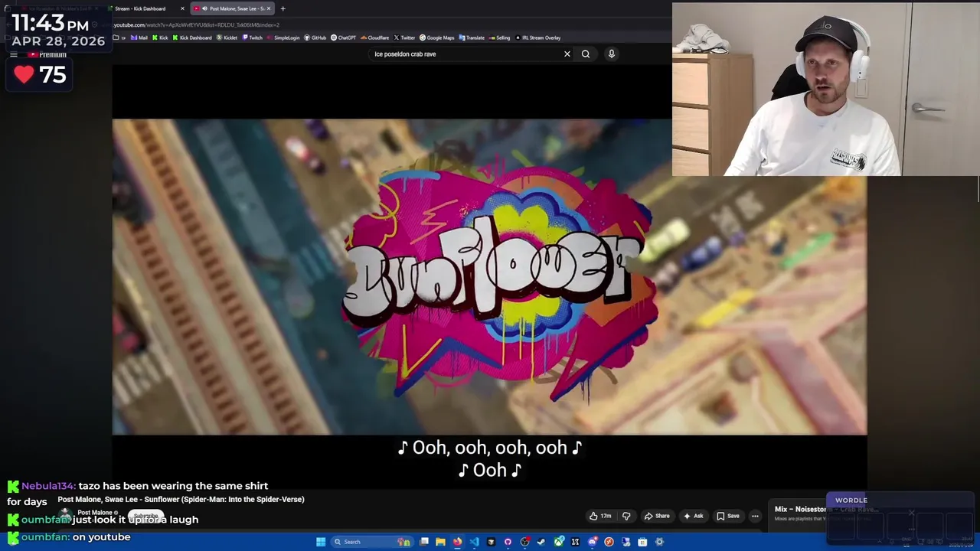The image size is (980, 551).
Task: Open the Windows Start menu
Action: tap(321, 542)
